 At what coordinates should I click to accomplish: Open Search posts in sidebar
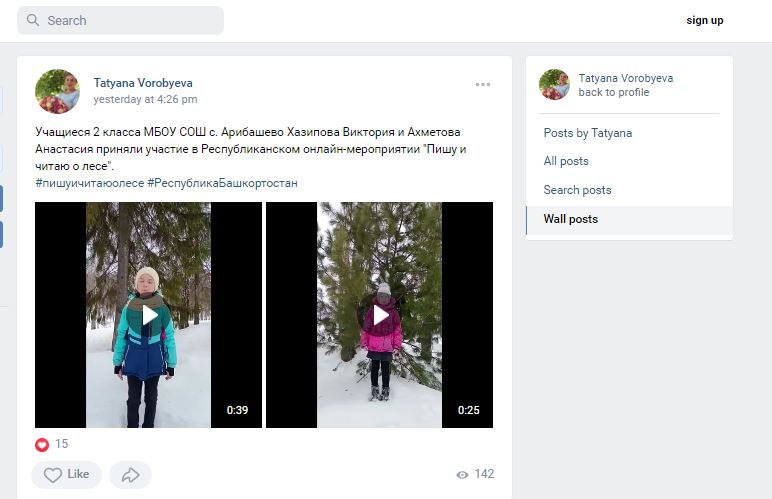577,190
